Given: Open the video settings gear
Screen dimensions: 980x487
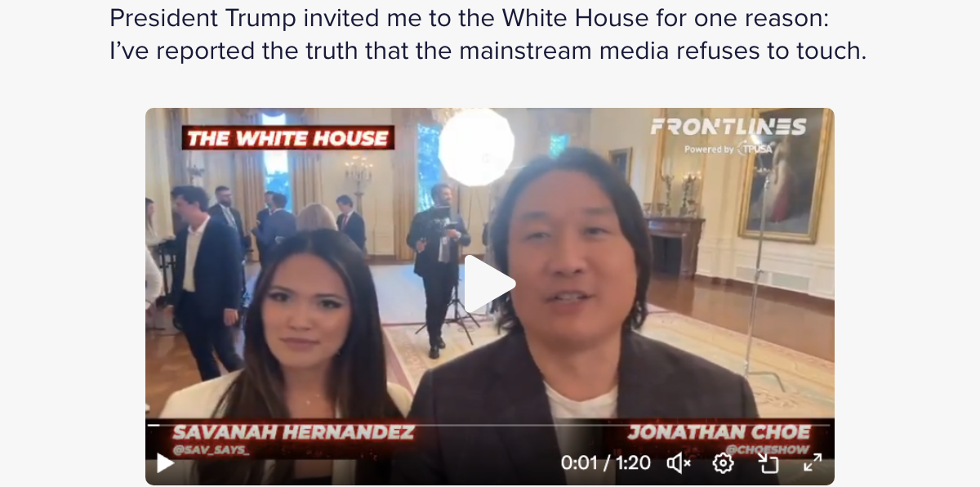Looking at the screenshot, I should (x=723, y=463).
